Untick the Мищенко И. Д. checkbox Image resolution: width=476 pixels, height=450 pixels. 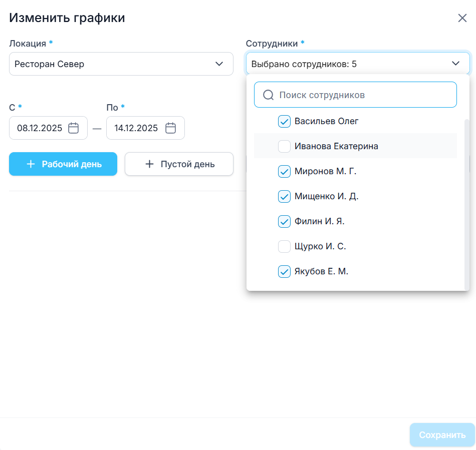point(284,196)
